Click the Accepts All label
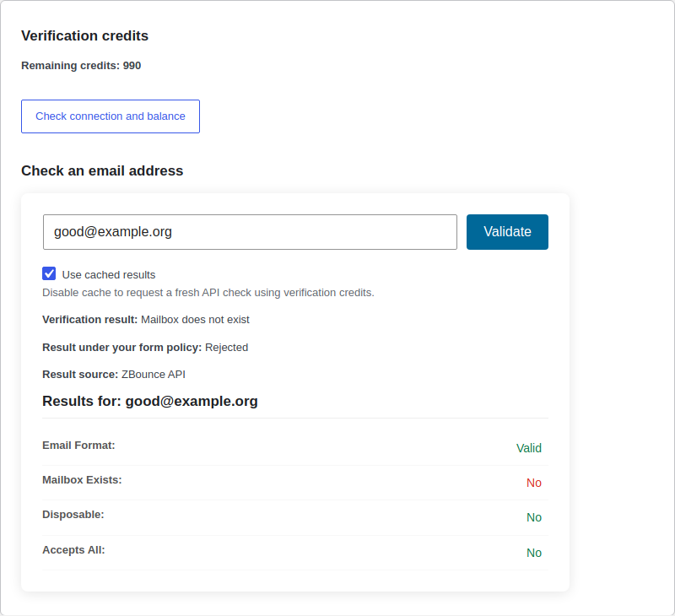The height and width of the screenshot is (616, 675). [73, 550]
